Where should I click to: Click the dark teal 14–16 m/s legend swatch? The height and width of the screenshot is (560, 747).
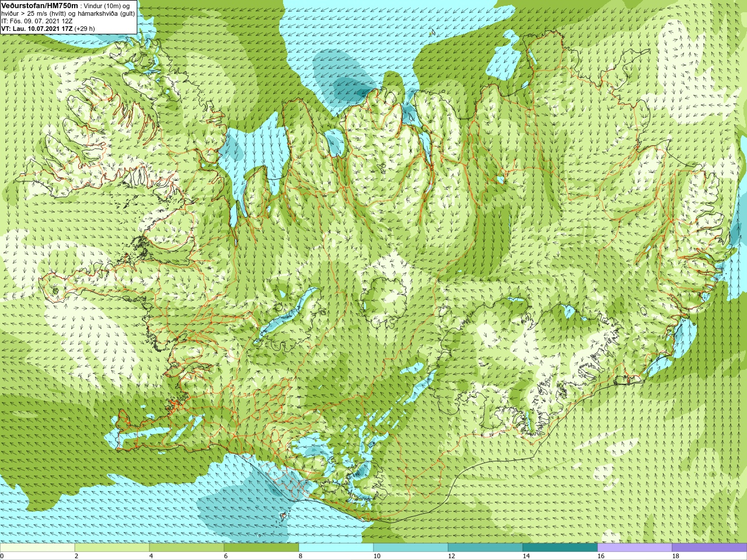click(x=560, y=548)
